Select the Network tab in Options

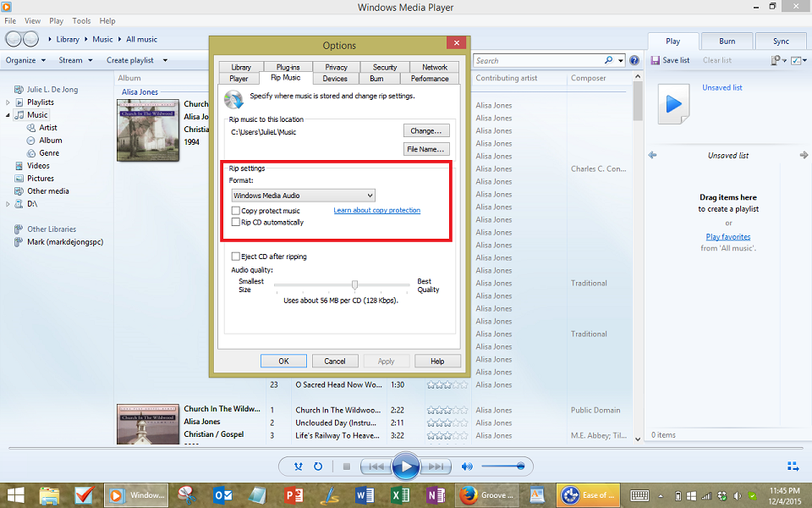coord(435,67)
